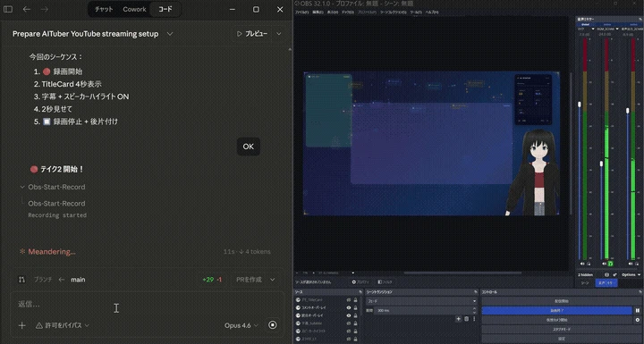Show the Subtitle source with the eye icon
The height and width of the screenshot is (344, 644).
click(x=349, y=323)
